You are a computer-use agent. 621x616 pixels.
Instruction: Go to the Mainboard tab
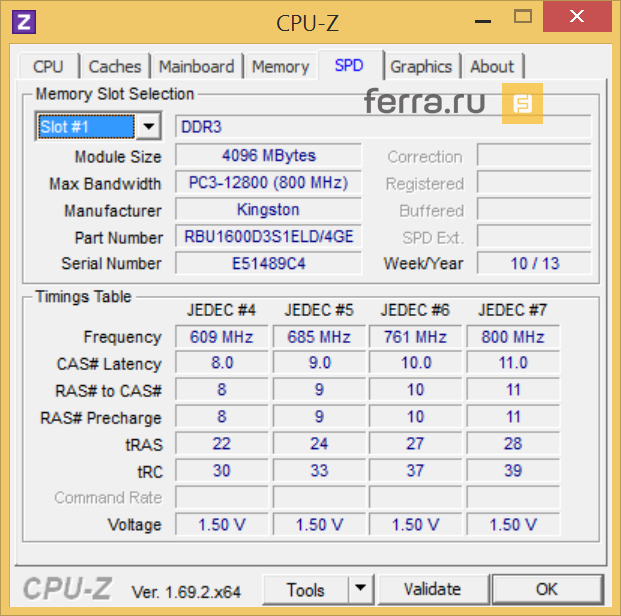click(196, 67)
